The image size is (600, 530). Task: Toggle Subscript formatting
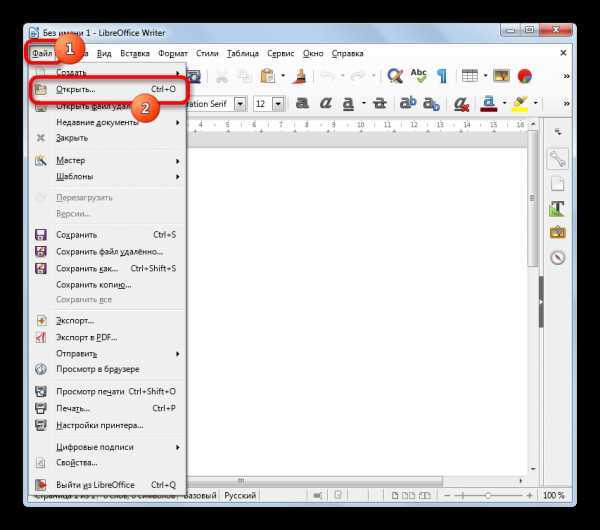431,103
